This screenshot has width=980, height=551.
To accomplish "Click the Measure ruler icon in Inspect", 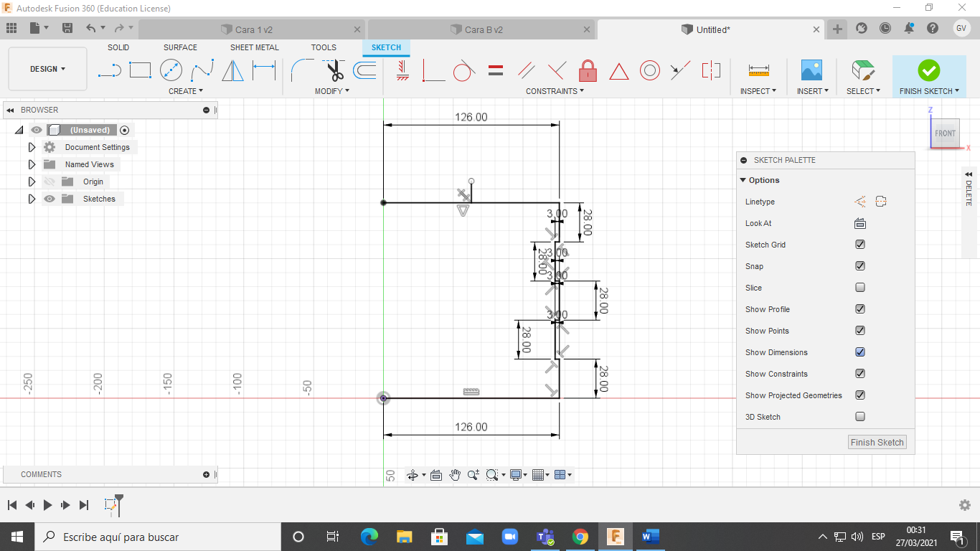I will tap(758, 70).
